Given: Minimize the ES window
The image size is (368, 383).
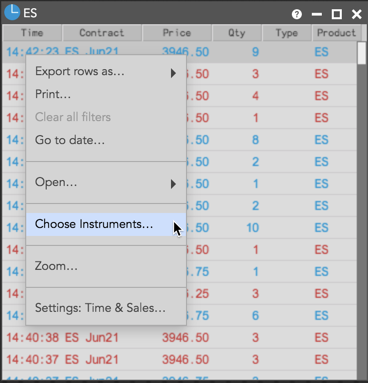Looking at the screenshot, I should [x=317, y=14].
